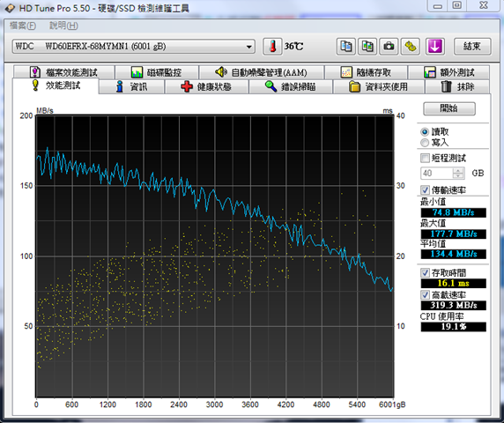Click the thermometer temperature icon

272,47
